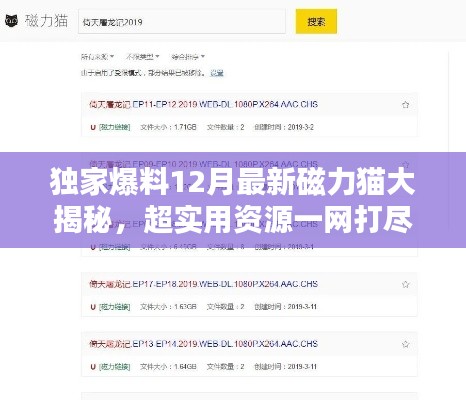The image size is (466, 400).
Task: Open the first source filter dropdown
Action: click(97, 57)
